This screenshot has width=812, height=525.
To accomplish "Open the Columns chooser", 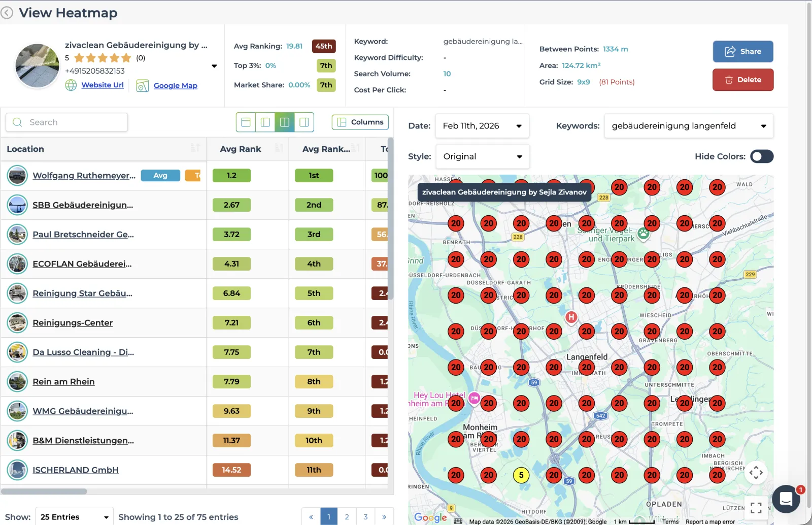I will (x=360, y=122).
